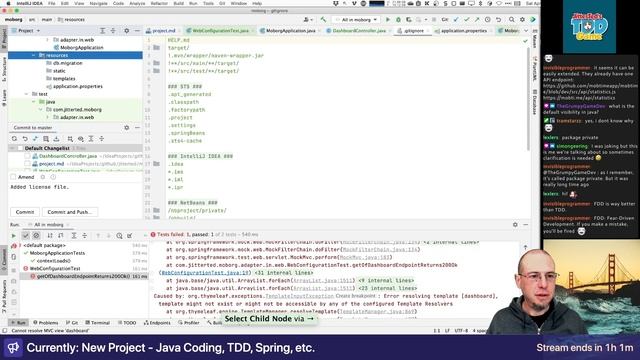The image size is (640, 360).
Task: Select MoborgApplication in project tree
Action: tap(82, 47)
